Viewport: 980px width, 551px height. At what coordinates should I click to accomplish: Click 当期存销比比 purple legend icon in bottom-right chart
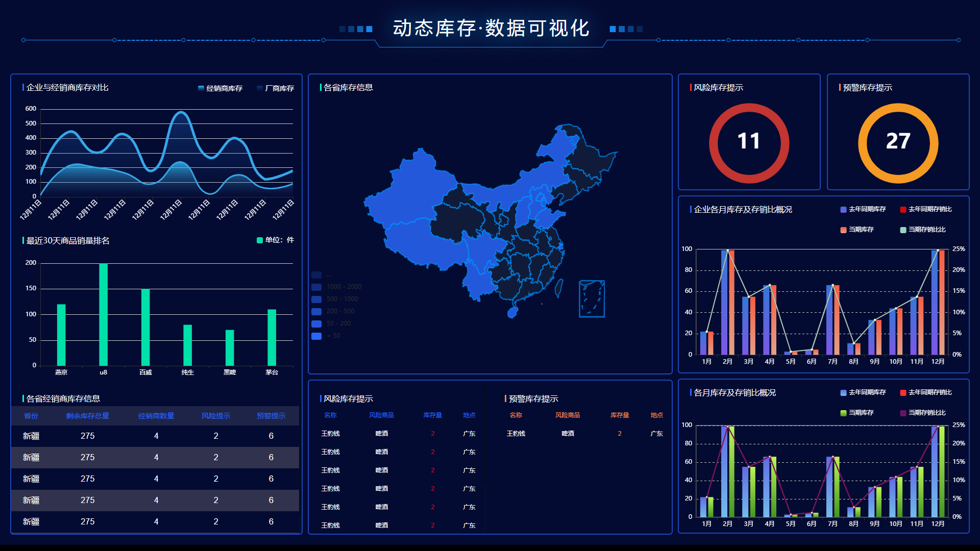[903, 413]
